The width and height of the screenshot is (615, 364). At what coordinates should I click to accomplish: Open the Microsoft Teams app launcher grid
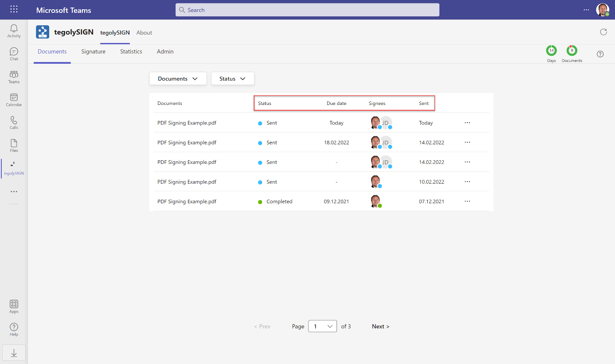pos(14,9)
